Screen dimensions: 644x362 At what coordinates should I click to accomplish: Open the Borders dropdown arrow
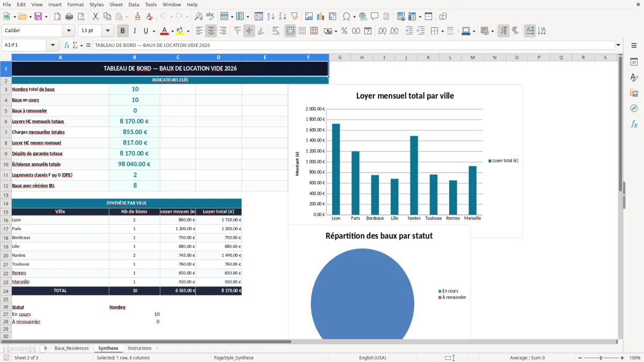click(442, 31)
